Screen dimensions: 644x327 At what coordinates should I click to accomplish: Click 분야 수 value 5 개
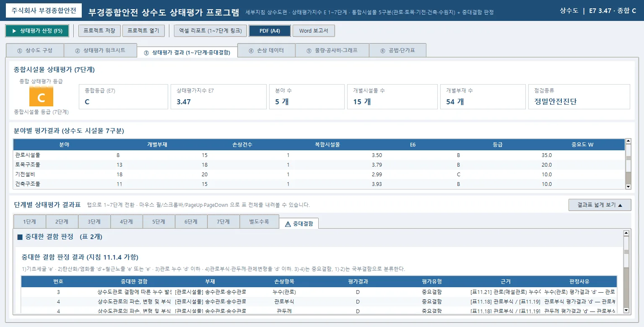[x=282, y=101]
